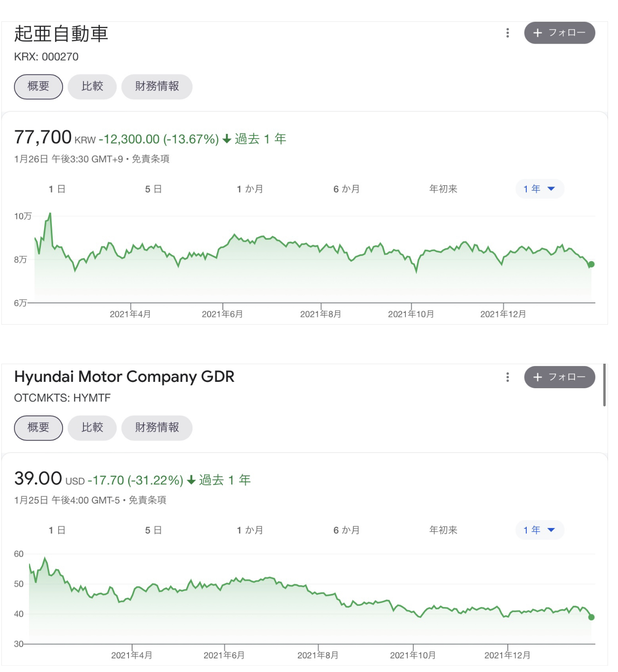Open the 免責条項 link under the 77,700 KRW price
This screenshot has height=672, width=618.
151,159
